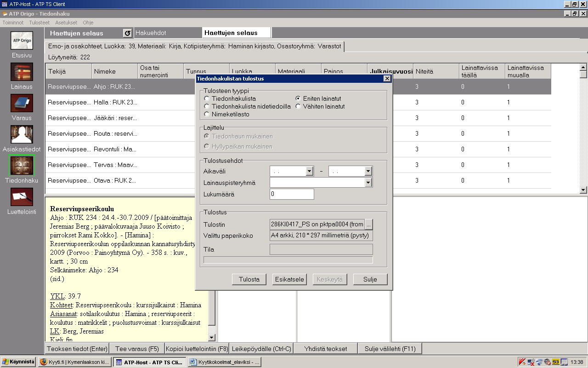The image size is (588, 368).
Task: Switch to the Hakuehdot tab
Action: click(168, 33)
